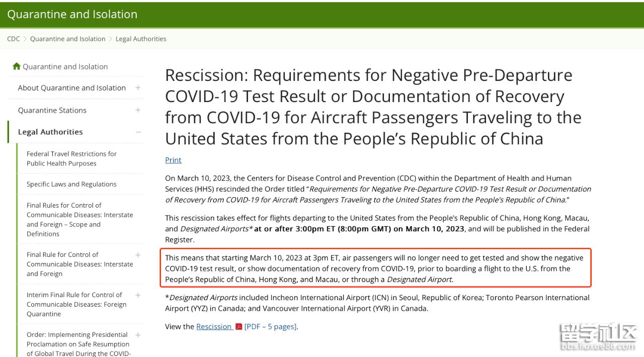Select Legal Authorities in the sidebar
644x357 pixels.
click(x=50, y=132)
